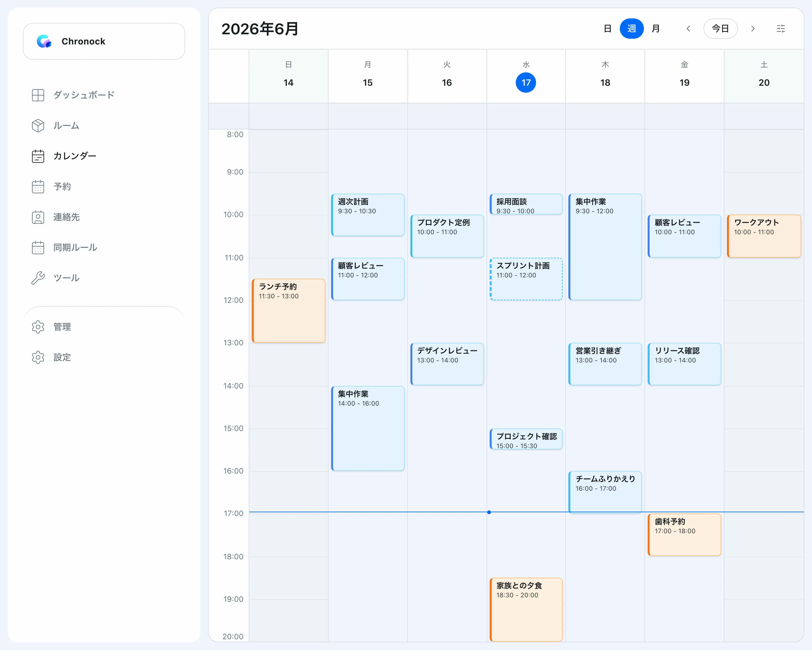Screen dimensions: 812x650
Task: Open Thursday 集中作業 9:30 event
Action: coord(605,247)
